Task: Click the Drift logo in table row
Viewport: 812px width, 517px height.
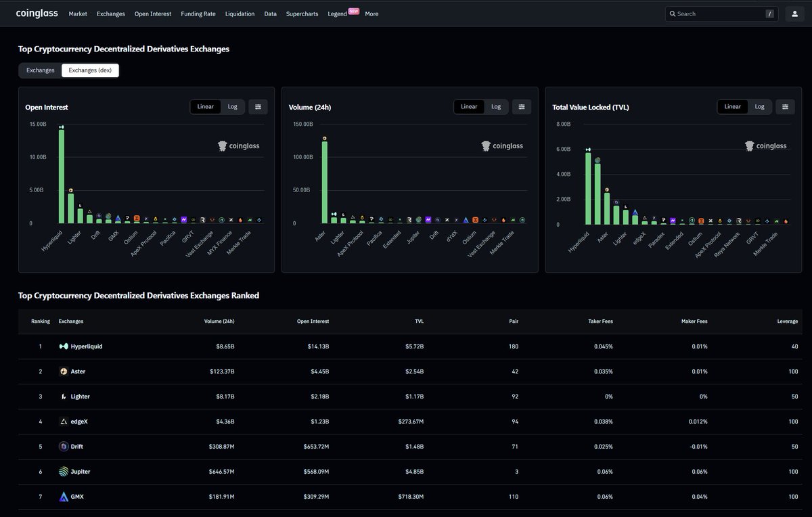Action: tap(64, 447)
